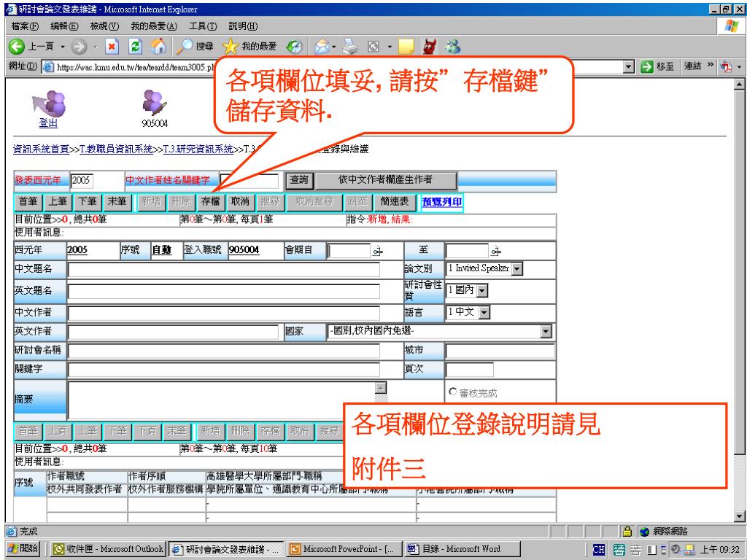Expand the 語言 中文 dropdown
Screen dimensions: 747x560
pyautogui.click(x=484, y=312)
